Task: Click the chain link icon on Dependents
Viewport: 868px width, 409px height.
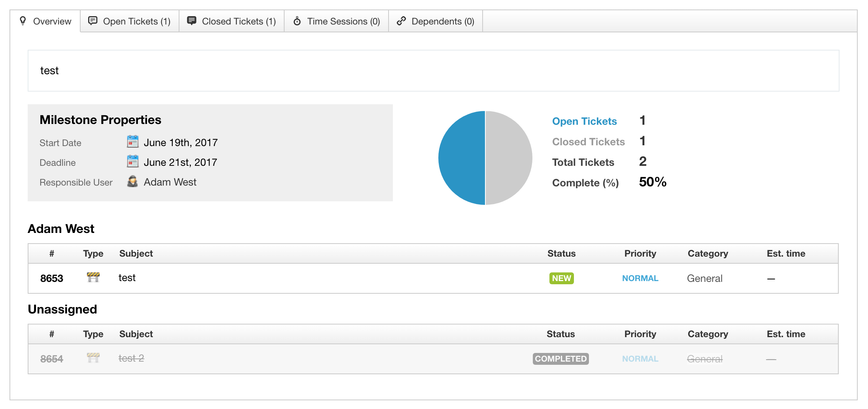Action: [401, 21]
